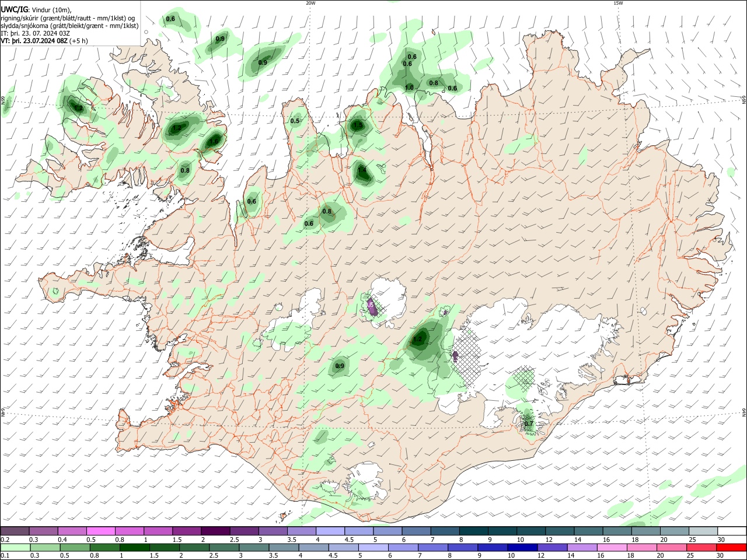This screenshot has height=560, width=747.
Task: Select the 14 light purple swatch, lower legend row
Action: click(582, 547)
